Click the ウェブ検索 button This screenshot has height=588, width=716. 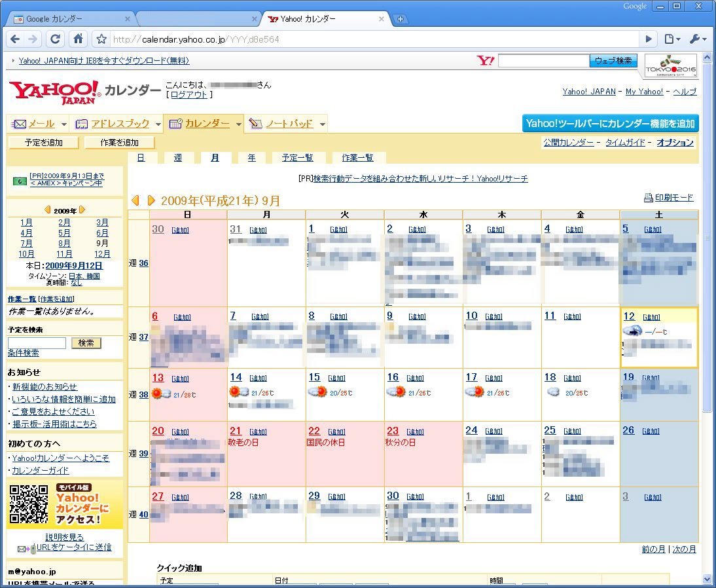click(x=613, y=61)
